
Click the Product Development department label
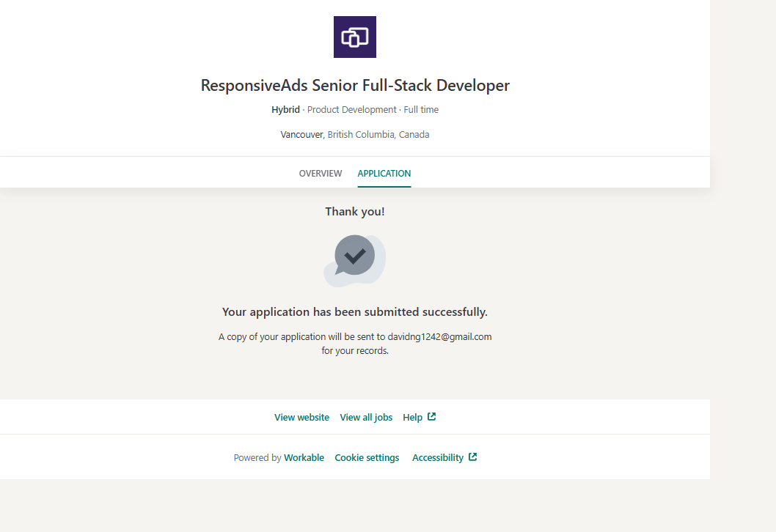tap(351, 110)
